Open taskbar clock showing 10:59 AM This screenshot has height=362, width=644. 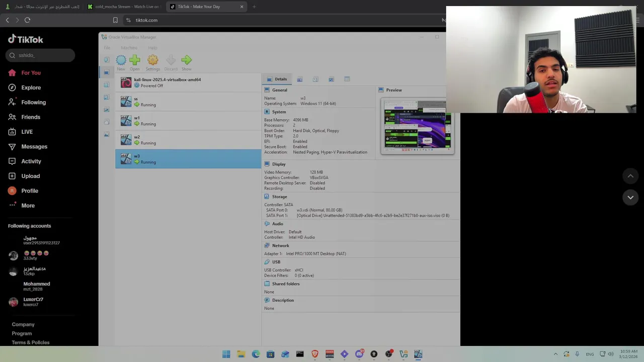(629, 354)
